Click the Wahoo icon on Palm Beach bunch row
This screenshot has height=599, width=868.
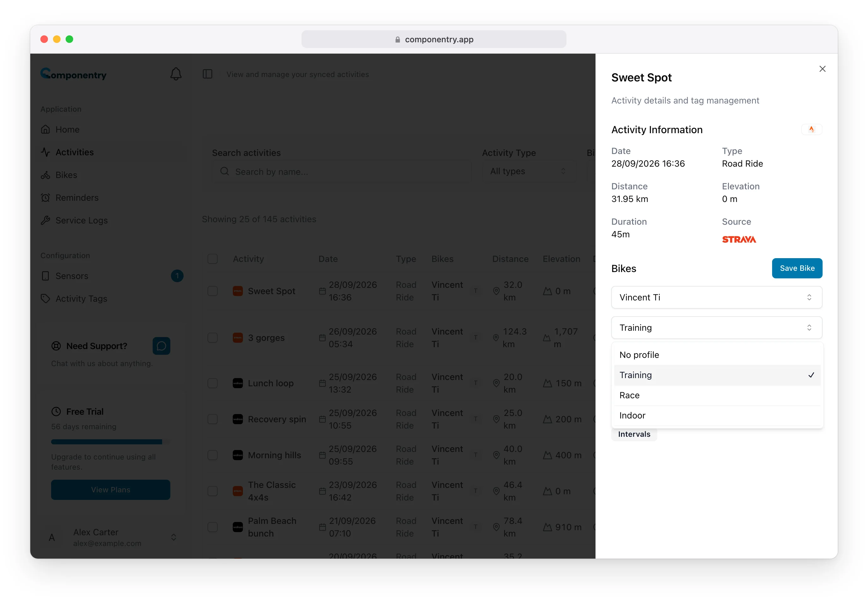[238, 527]
